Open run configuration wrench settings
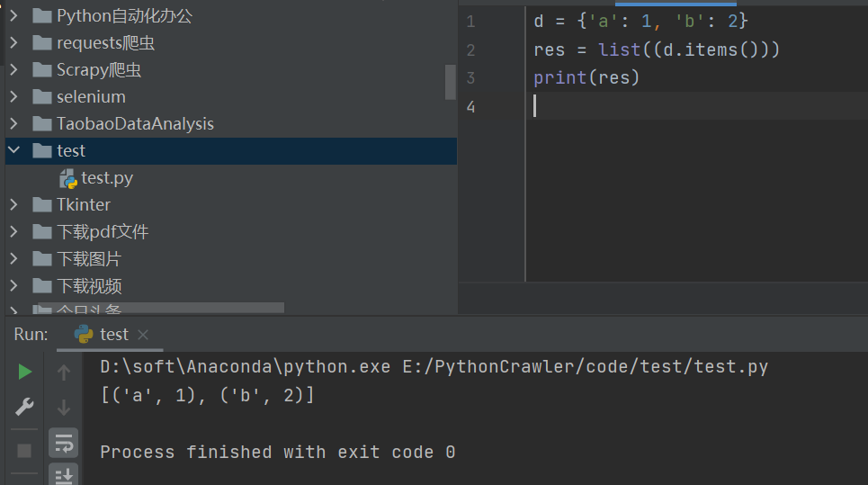868x485 pixels. tap(25, 408)
